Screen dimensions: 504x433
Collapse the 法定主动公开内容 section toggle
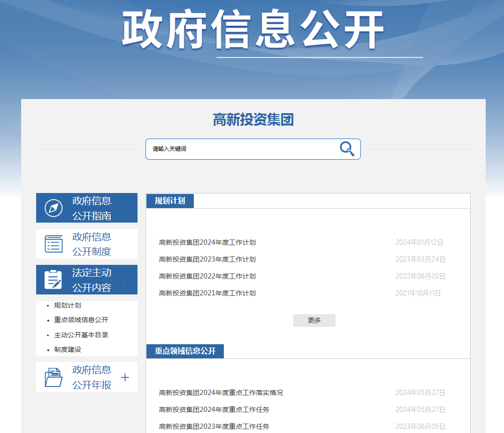point(125,280)
